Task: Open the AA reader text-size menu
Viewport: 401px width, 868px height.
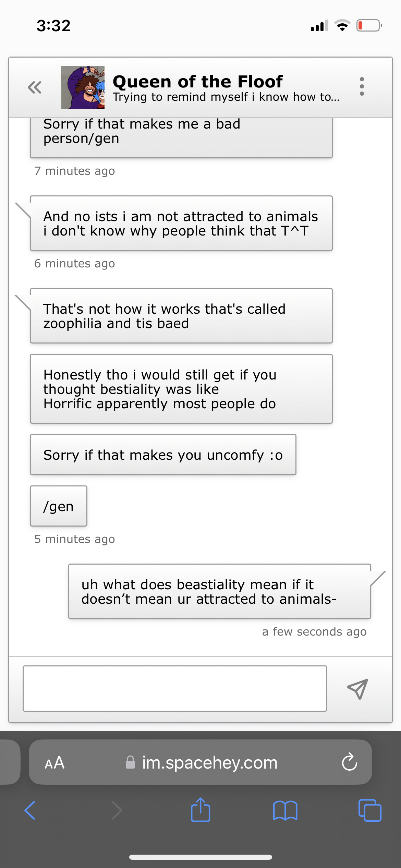Action: click(54, 763)
